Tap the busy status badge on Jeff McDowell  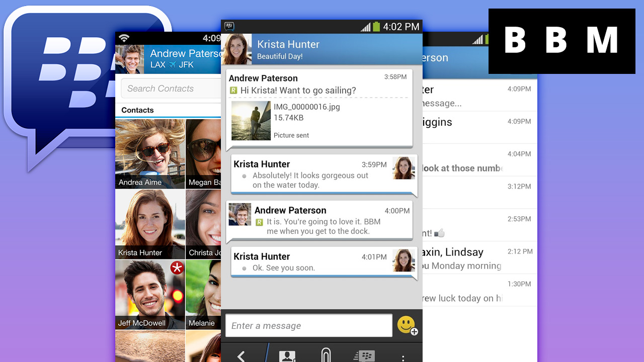[x=177, y=268]
